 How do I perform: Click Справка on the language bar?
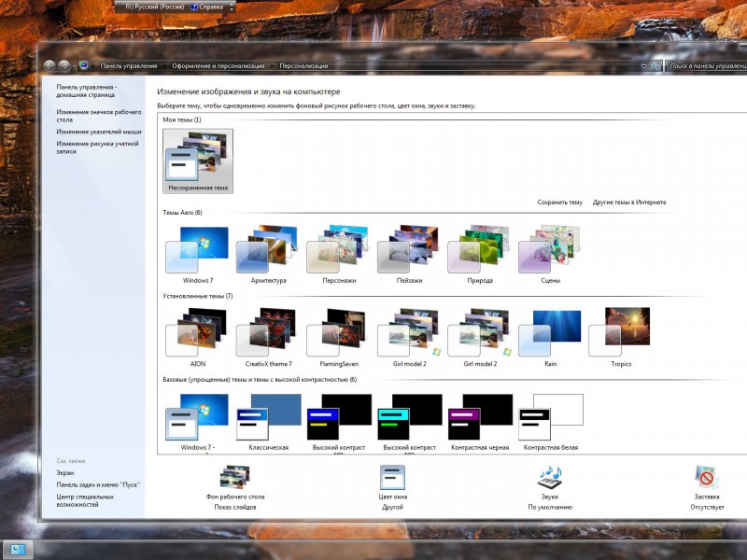[206, 7]
